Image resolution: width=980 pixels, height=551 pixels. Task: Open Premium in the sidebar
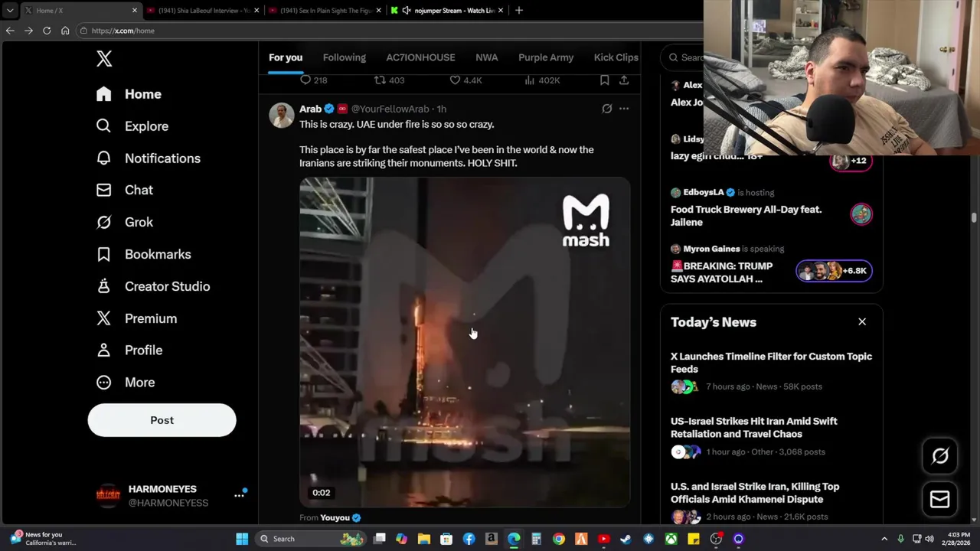pos(136,318)
